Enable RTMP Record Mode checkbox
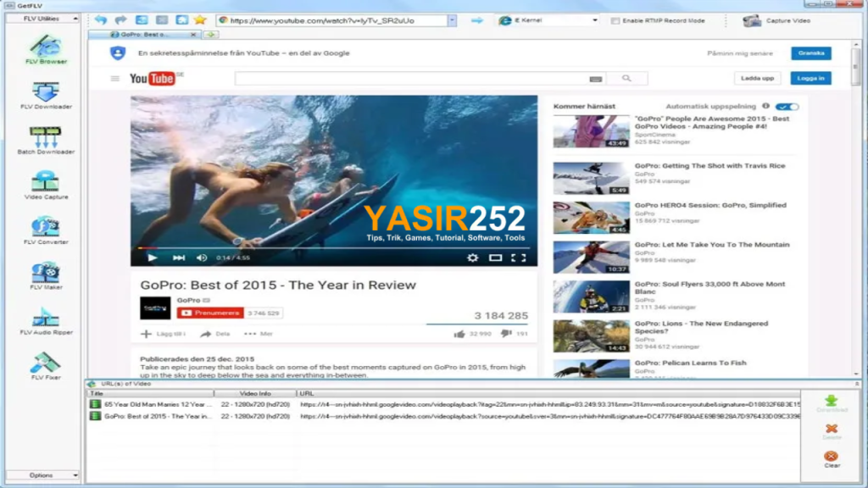868x488 pixels. 615,20
